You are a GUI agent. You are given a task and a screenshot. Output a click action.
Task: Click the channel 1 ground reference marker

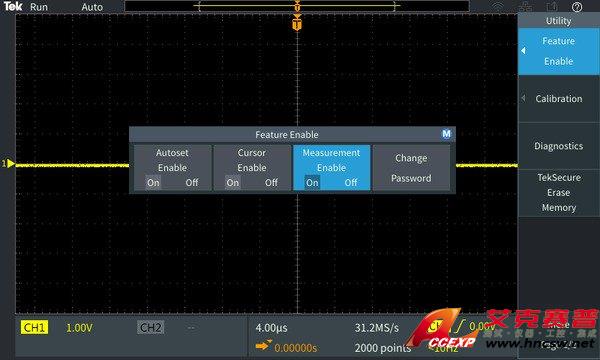(x=8, y=164)
